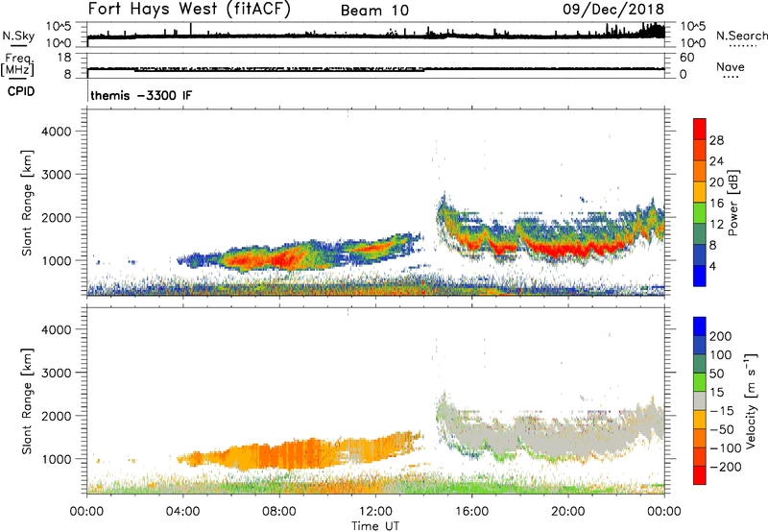Click the left '10^5' noise axis label

[59, 26]
